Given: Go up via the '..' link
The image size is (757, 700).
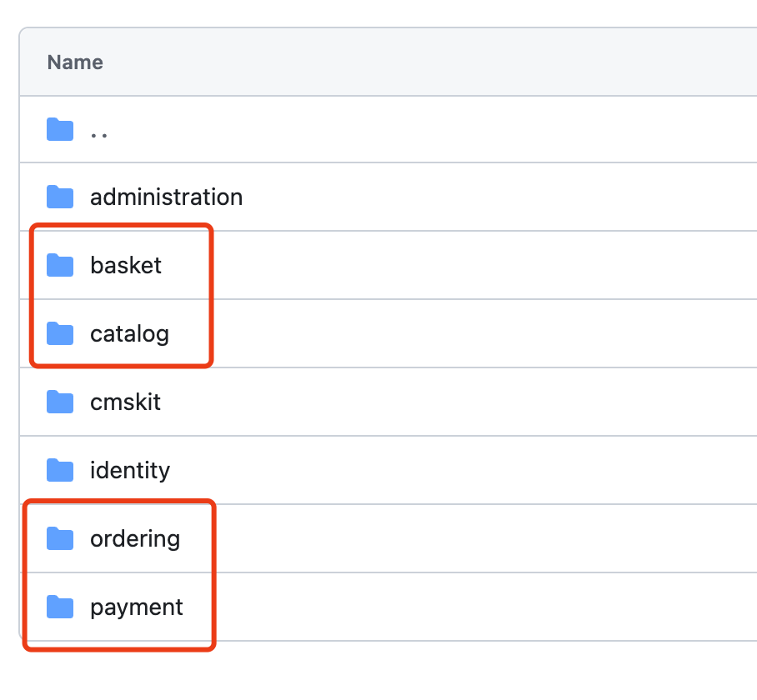Looking at the screenshot, I should pyautogui.click(x=99, y=130).
